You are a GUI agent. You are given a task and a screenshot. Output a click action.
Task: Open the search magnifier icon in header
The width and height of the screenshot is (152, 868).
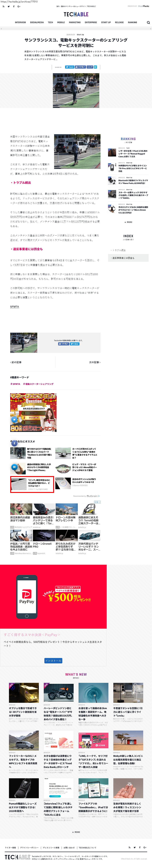click(x=148, y=23)
